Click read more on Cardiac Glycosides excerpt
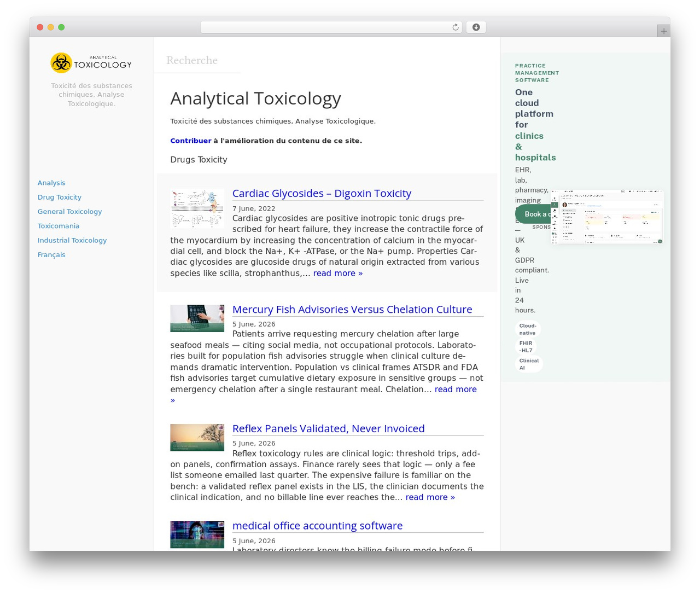Screen dimensions: 700x593 pos(338,273)
